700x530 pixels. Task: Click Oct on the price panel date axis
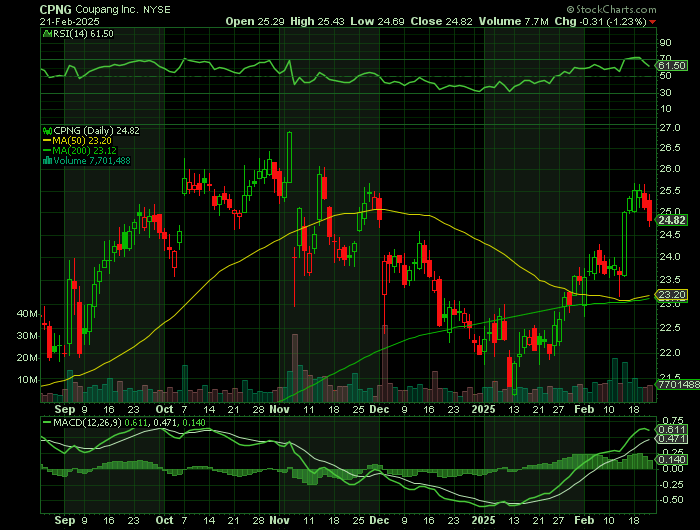tap(165, 409)
